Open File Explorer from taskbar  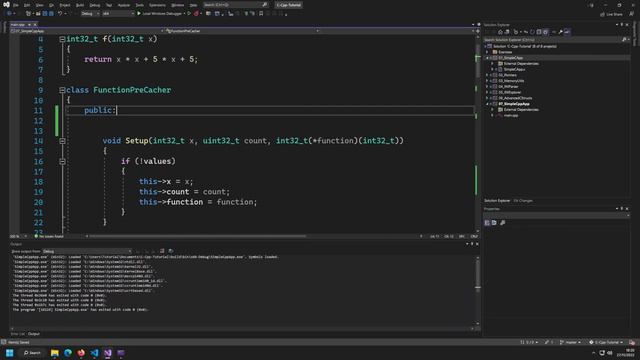[55, 353]
